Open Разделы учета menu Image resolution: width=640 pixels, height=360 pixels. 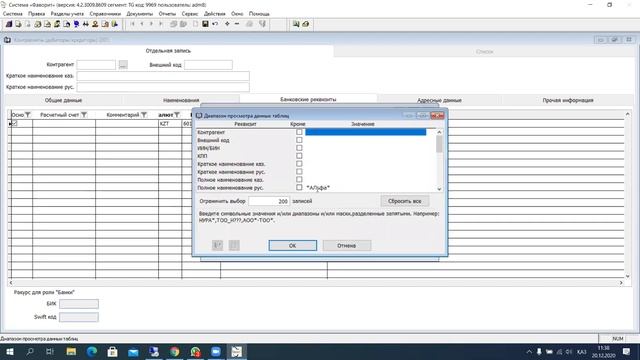67,13
